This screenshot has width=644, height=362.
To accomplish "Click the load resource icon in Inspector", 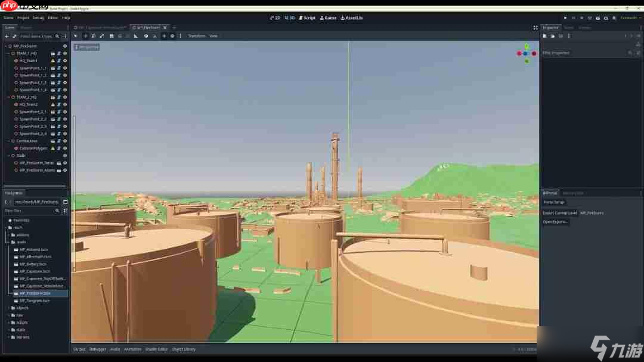I will click(x=553, y=36).
